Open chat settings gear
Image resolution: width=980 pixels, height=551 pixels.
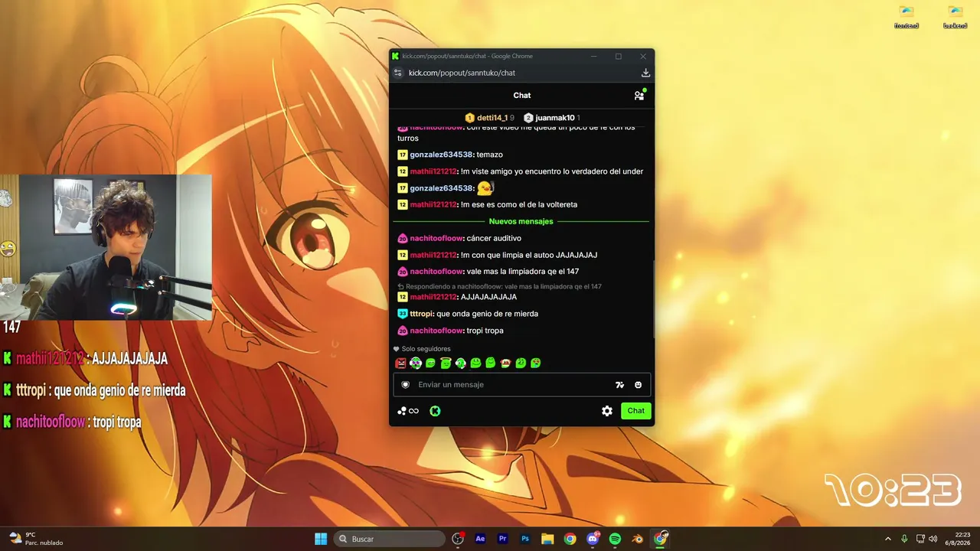click(607, 411)
